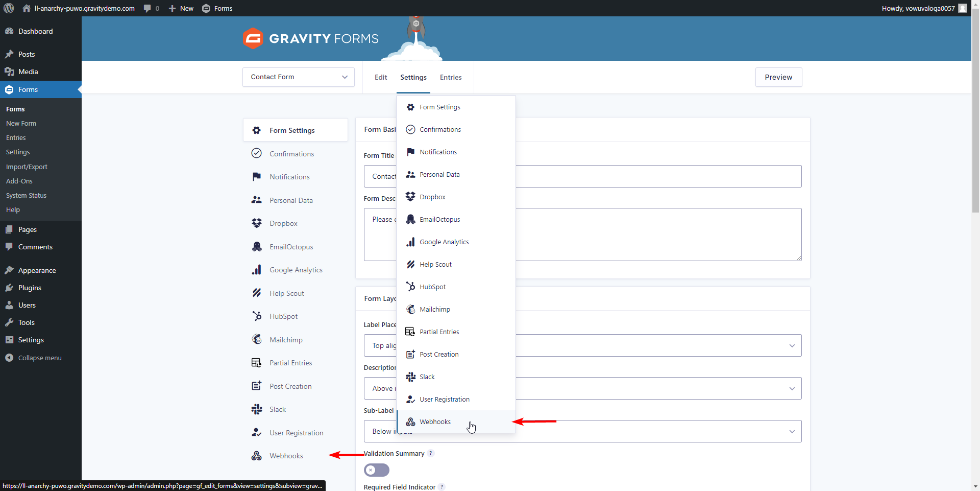980x491 pixels.
Task: Click the WordPress logo in the admin bar
Action: click(x=9, y=8)
